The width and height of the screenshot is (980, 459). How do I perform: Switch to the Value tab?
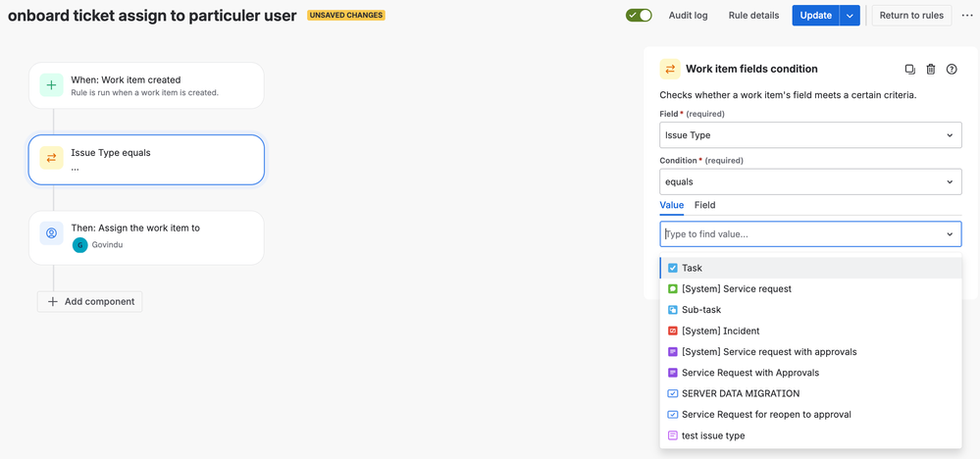[x=672, y=205]
